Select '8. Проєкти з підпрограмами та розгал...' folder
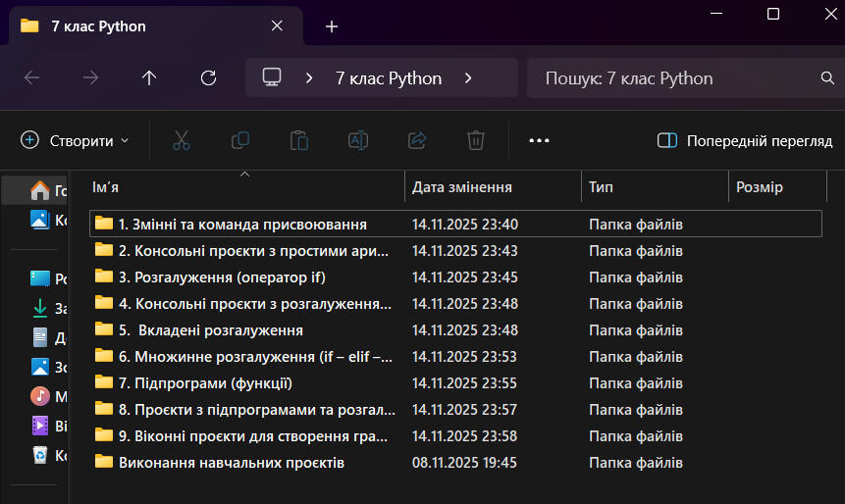 click(455, 409)
